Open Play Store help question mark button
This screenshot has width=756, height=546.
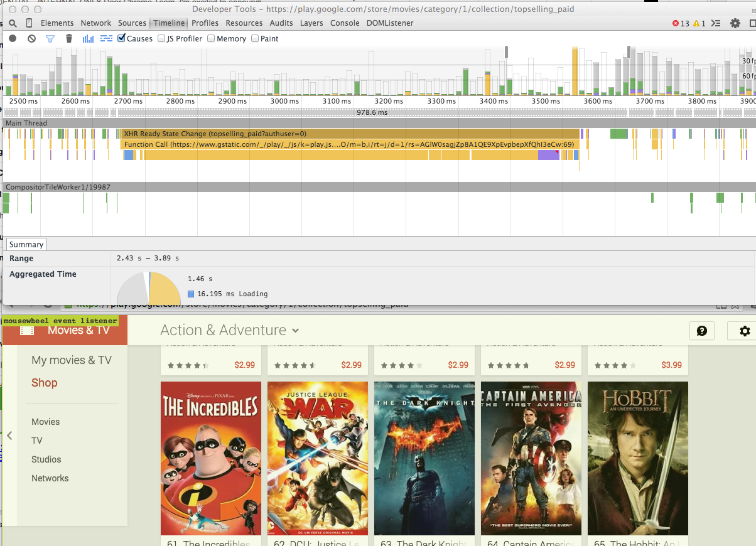702,331
